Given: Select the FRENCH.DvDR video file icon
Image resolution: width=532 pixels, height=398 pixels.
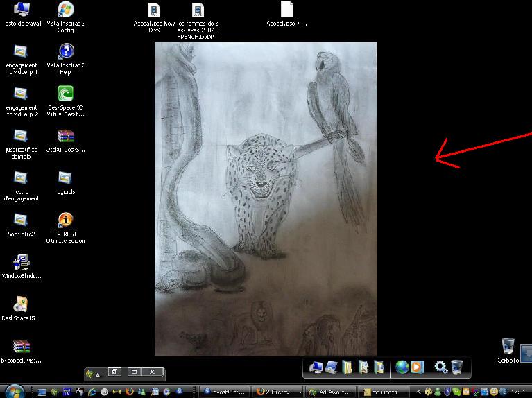Looking at the screenshot, I should coord(198,19).
